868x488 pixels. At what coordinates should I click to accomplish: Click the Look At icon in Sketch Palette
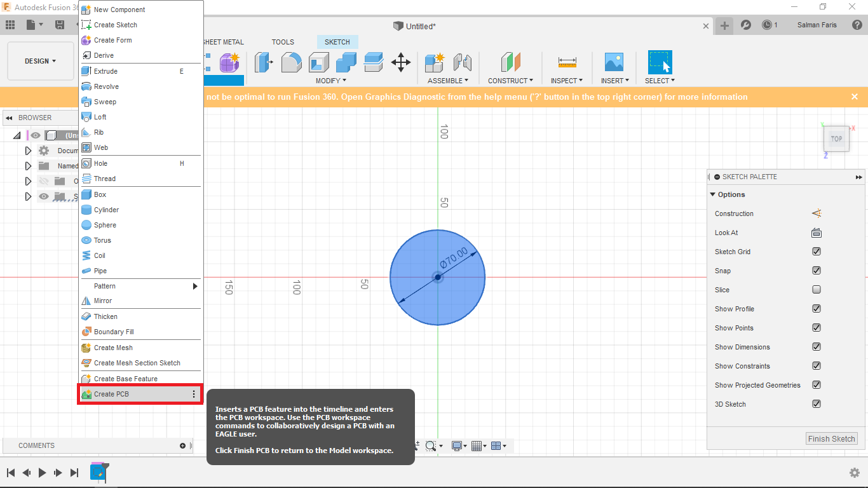817,233
